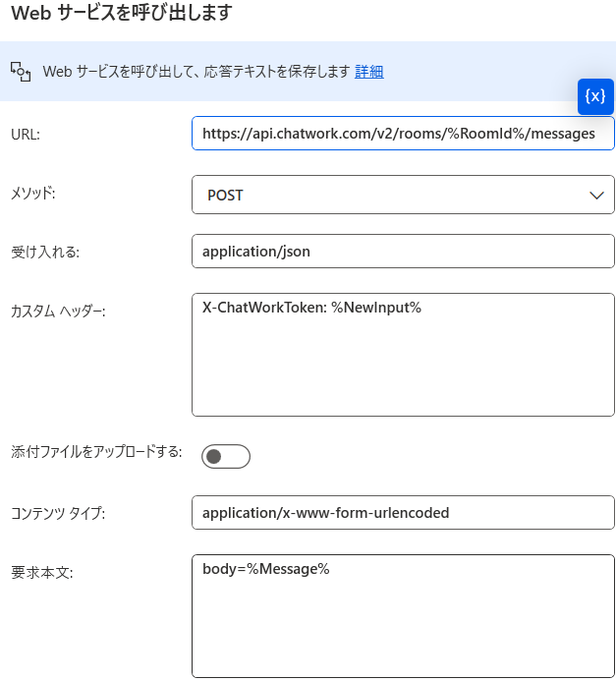Click the カスタム ヘッダー: label

point(58,311)
